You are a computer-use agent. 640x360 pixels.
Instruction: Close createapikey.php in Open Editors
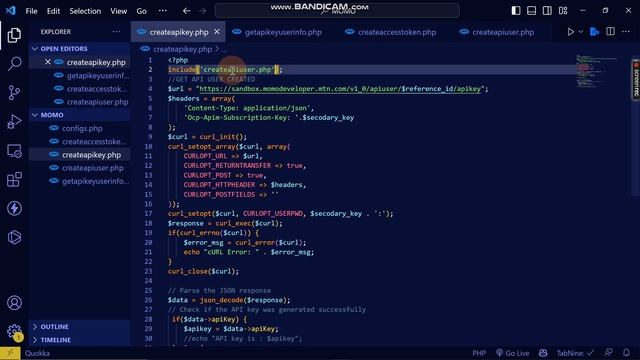(x=48, y=62)
